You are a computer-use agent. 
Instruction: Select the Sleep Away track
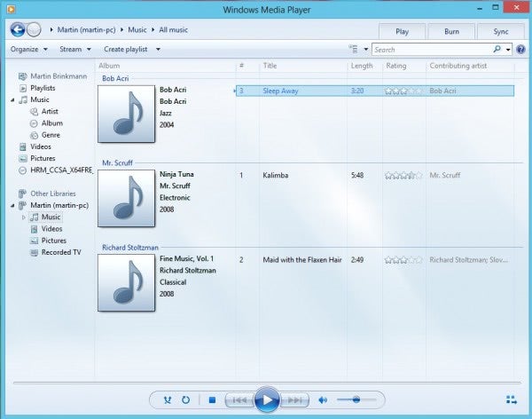375,91
